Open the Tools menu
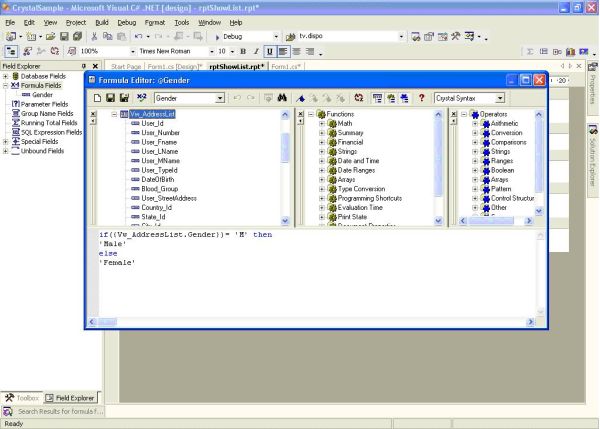 click(x=182, y=23)
